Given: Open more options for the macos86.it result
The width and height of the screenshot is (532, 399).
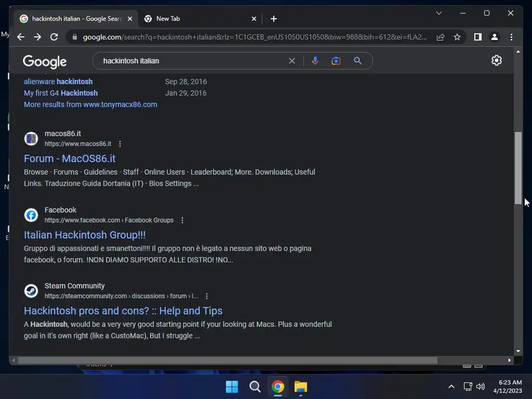Looking at the screenshot, I should [x=120, y=144].
